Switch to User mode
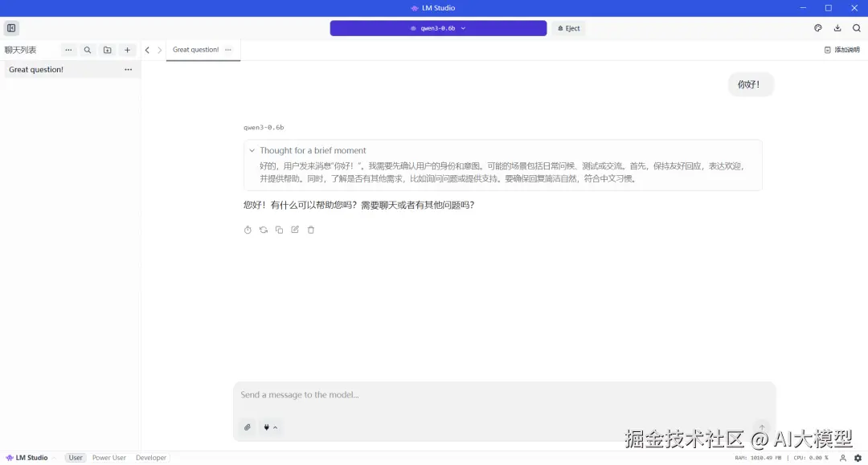The height and width of the screenshot is (465, 868). tap(76, 458)
